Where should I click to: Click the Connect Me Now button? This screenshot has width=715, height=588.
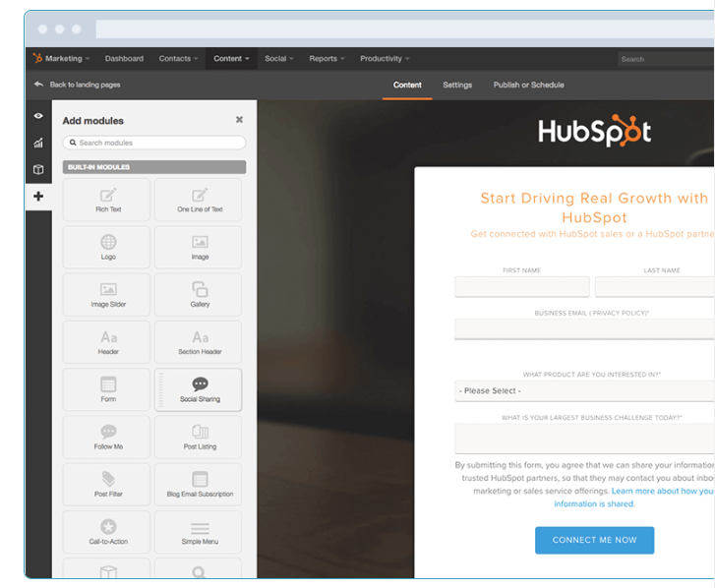tap(595, 540)
